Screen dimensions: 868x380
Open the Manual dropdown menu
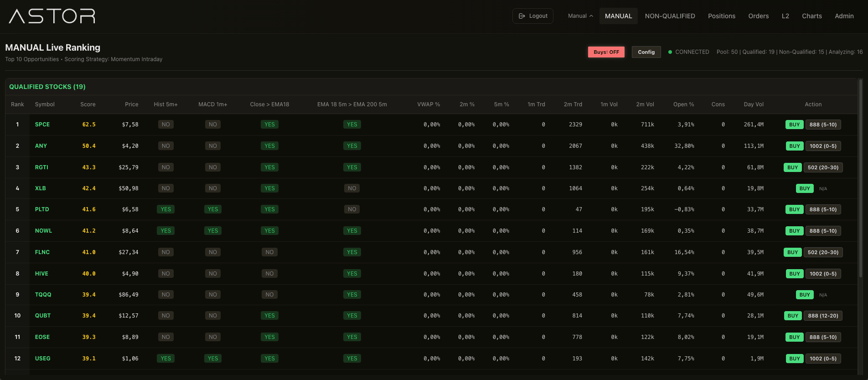click(580, 16)
